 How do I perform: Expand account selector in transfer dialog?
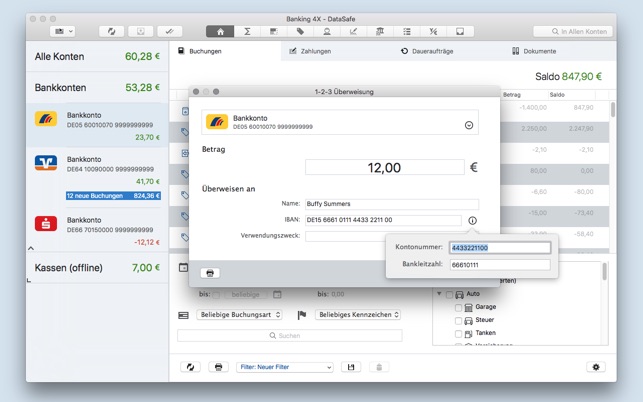[x=469, y=125]
